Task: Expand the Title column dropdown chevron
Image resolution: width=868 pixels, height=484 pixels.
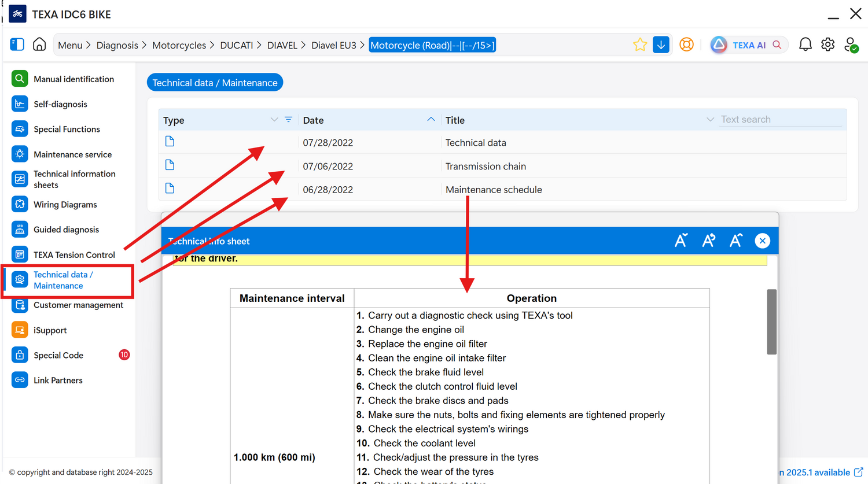Action: click(710, 120)
